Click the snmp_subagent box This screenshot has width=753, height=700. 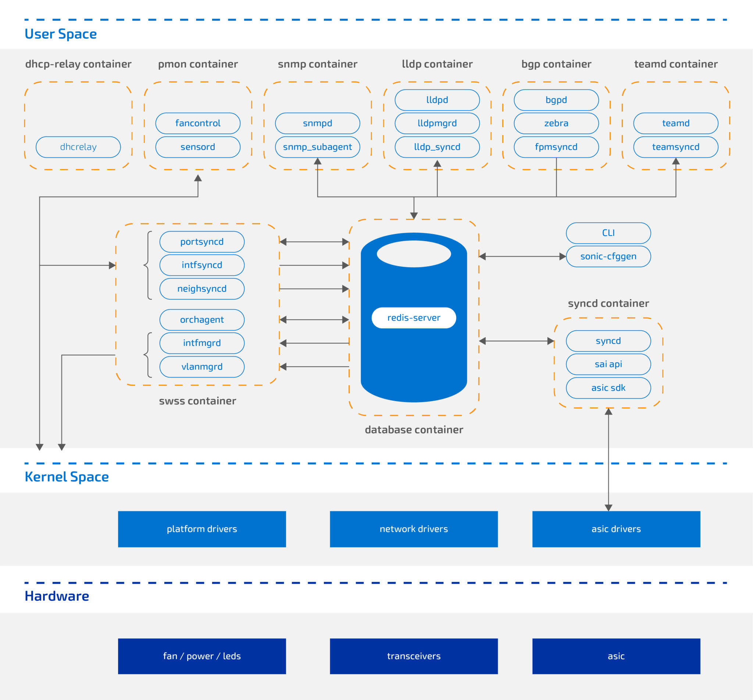[x=317, y=147]
